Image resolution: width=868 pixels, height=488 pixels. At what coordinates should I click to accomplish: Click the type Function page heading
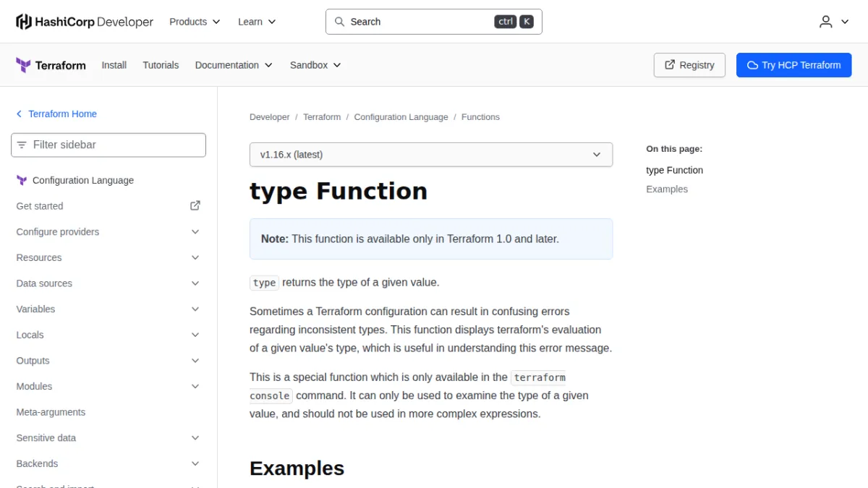coord(339,191)
